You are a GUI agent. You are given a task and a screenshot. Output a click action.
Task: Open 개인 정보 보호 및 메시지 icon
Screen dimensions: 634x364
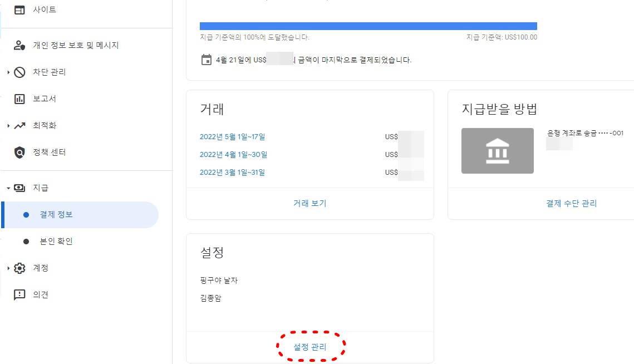pos(19,45)
